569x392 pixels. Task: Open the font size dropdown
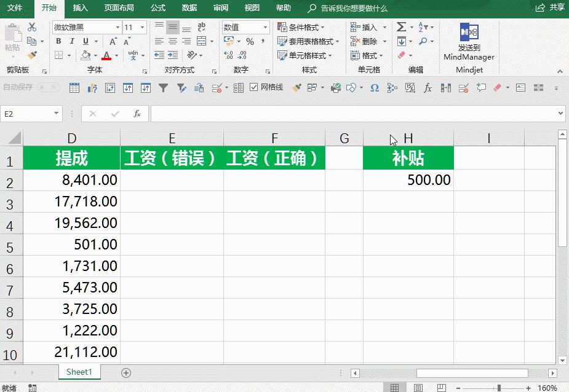pyautogui.click(x=141, y=27)
